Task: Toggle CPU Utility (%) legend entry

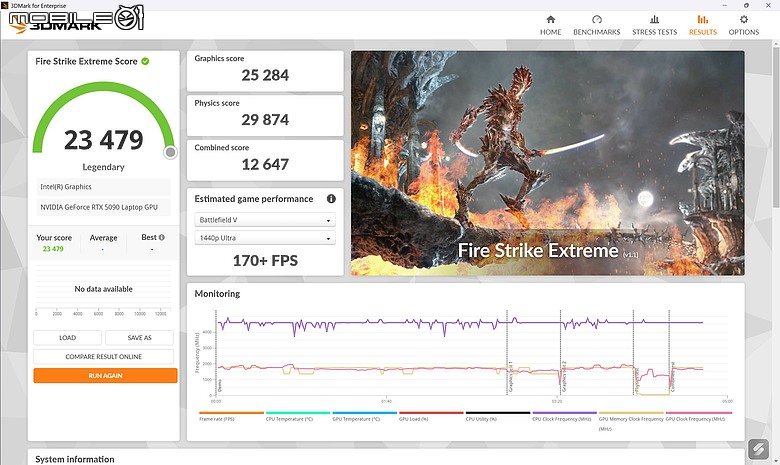Action: [497, 416]
